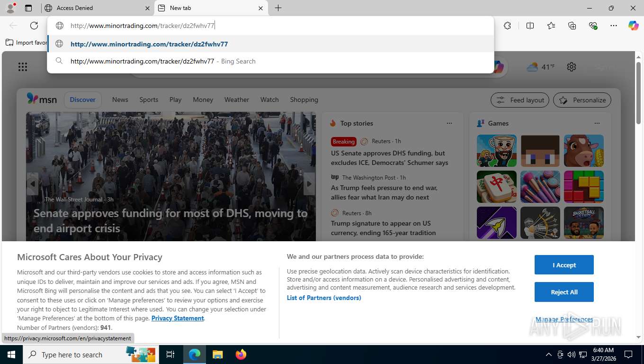The image size is (644, 364).
Task: Open Task View on the taskbar
Action: coord(170,355)
